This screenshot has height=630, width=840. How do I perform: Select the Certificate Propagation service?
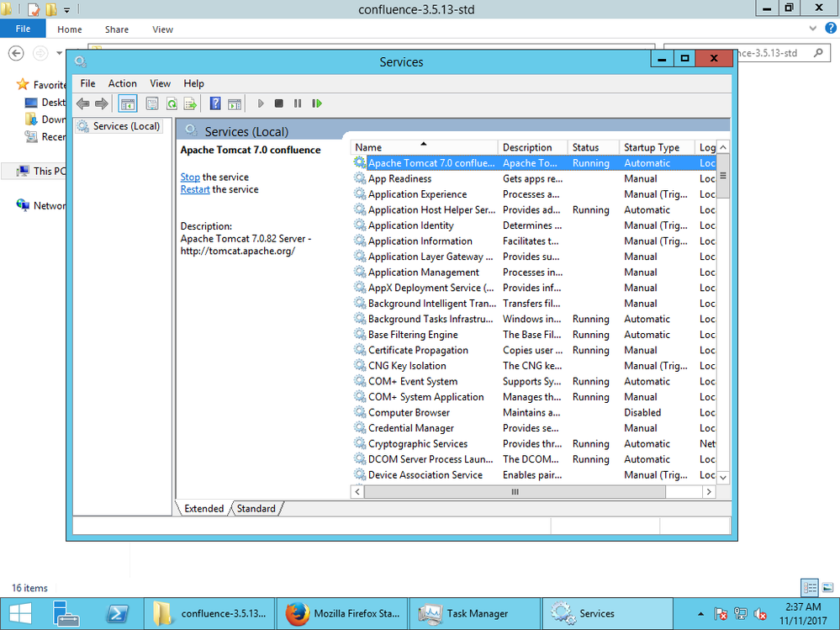[x=534, y=350]
